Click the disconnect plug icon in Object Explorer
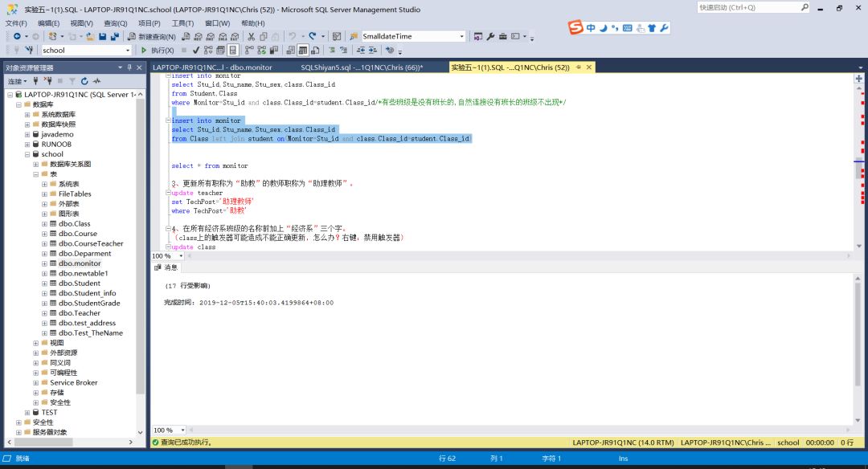 tap(49, 80)
